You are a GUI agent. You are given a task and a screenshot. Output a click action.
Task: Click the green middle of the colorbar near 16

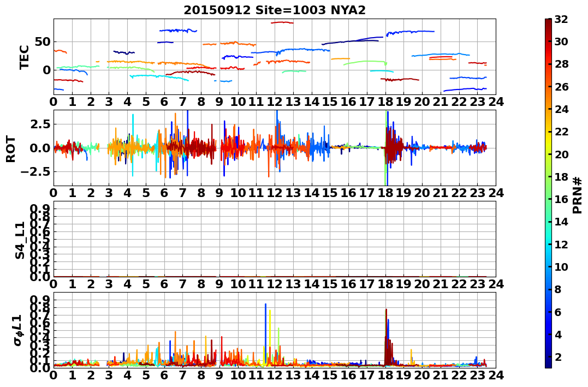548,199
